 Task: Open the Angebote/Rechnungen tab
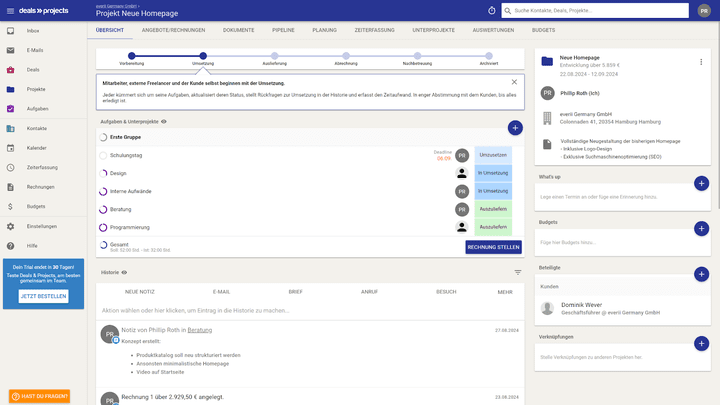pos(173,30)
